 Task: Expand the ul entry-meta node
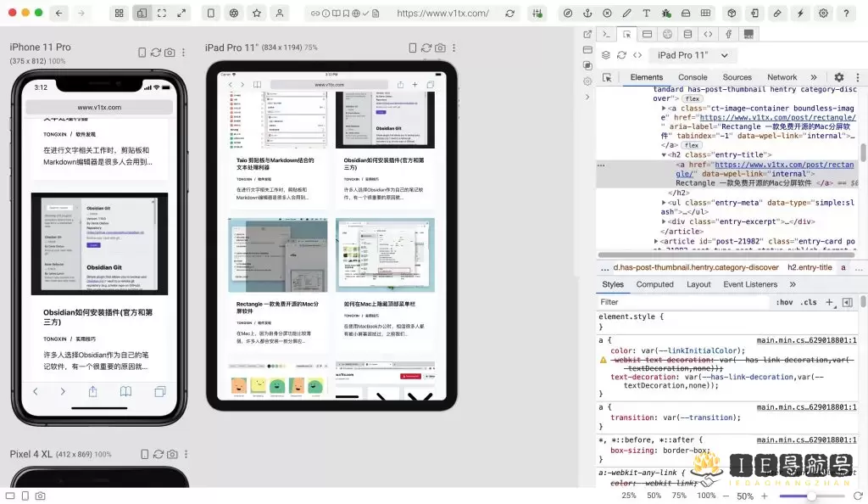[x=664, y=203]
